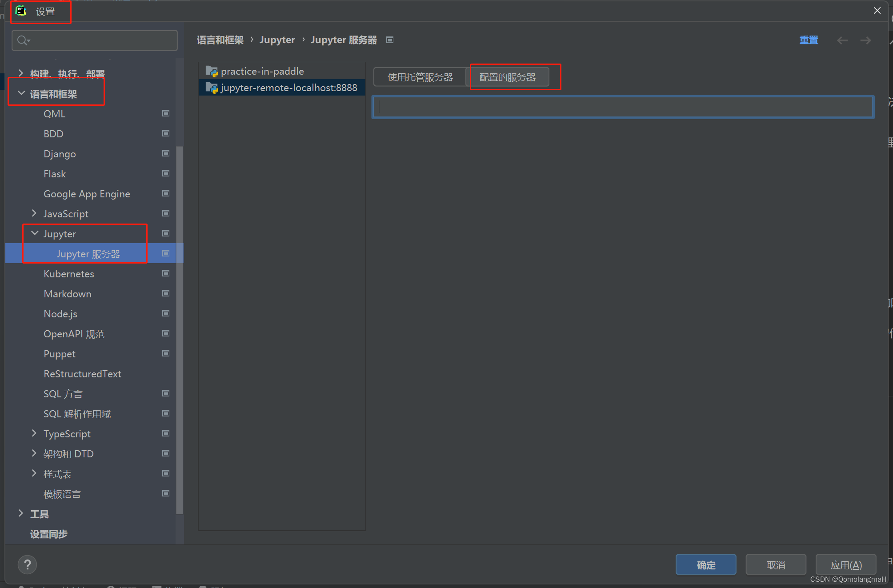The height and width of the screenshot is (588, 893).
Task: Expand the 构建、执行、部署 section
Action: 20,73
